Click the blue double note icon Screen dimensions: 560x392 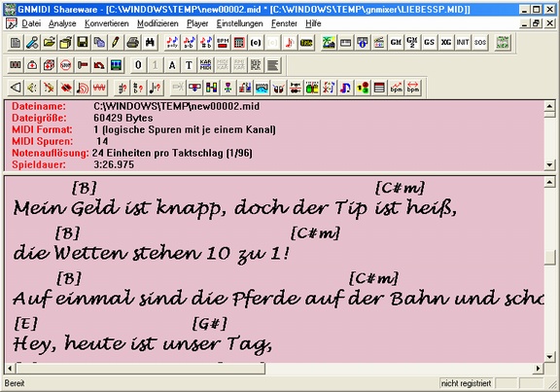(345, 88)
